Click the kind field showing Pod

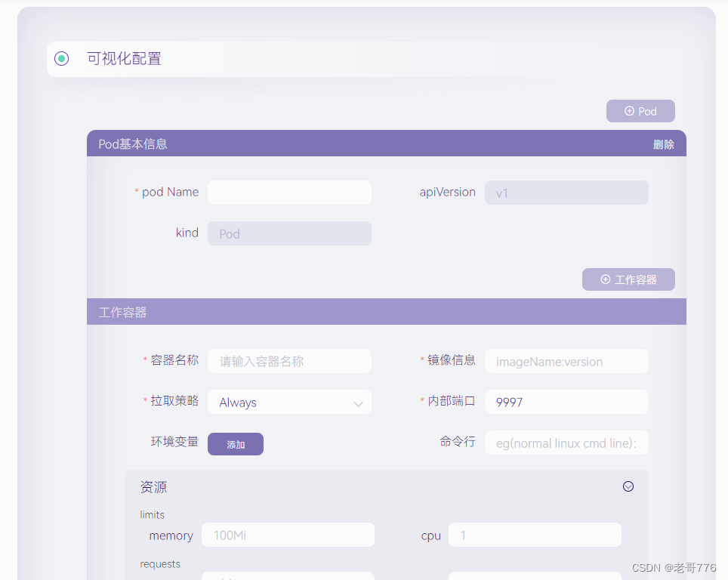[289, 233]
